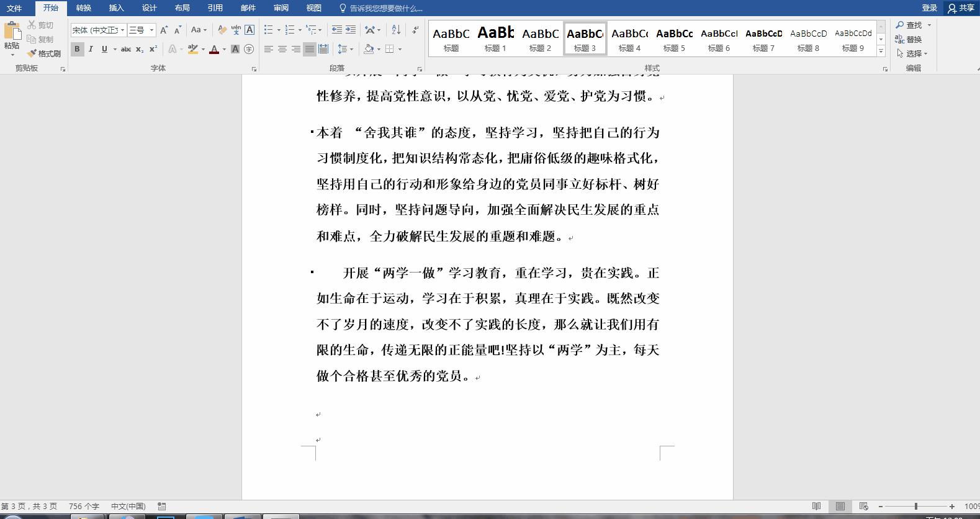Click the word count '756 个字' in status bar

click(x=84, y=507)
